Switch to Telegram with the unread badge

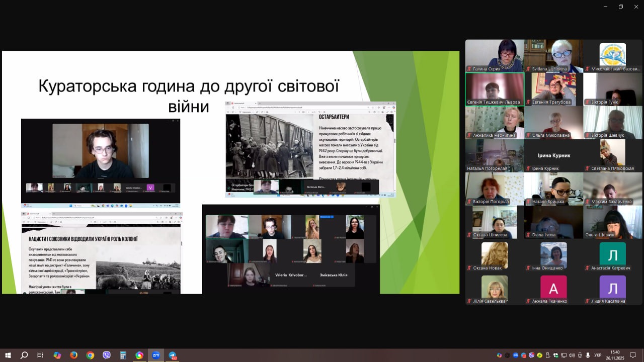click(172, 355)
